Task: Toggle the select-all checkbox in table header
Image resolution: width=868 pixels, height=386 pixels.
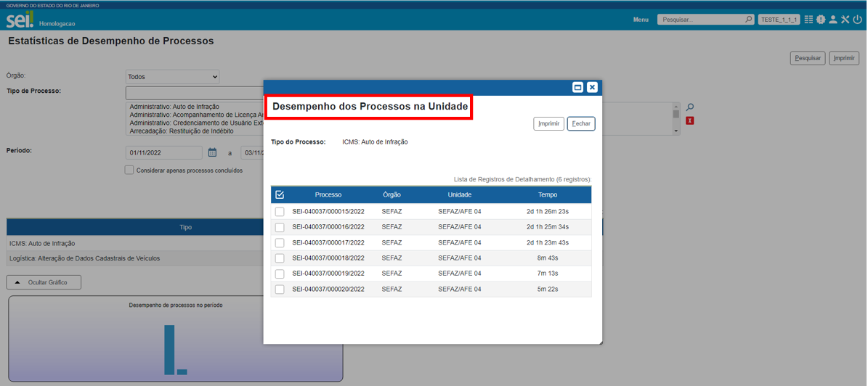Action: point(280,194)
